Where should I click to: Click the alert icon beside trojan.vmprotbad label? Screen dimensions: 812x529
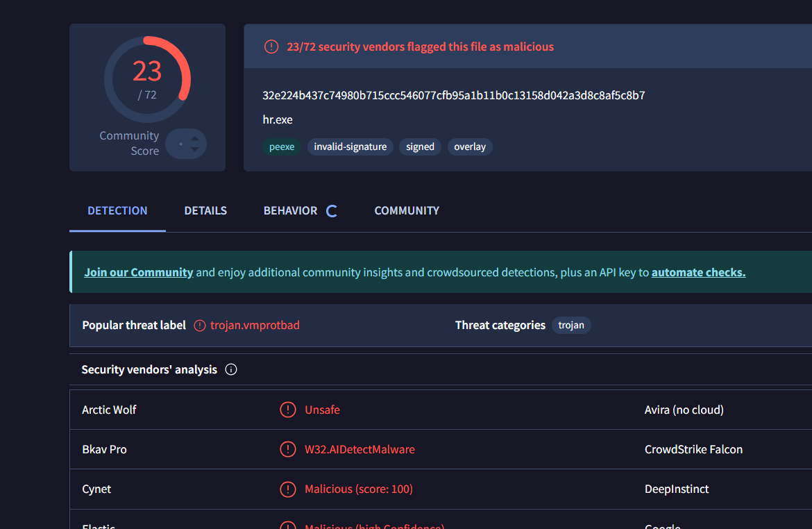(200, 326)
